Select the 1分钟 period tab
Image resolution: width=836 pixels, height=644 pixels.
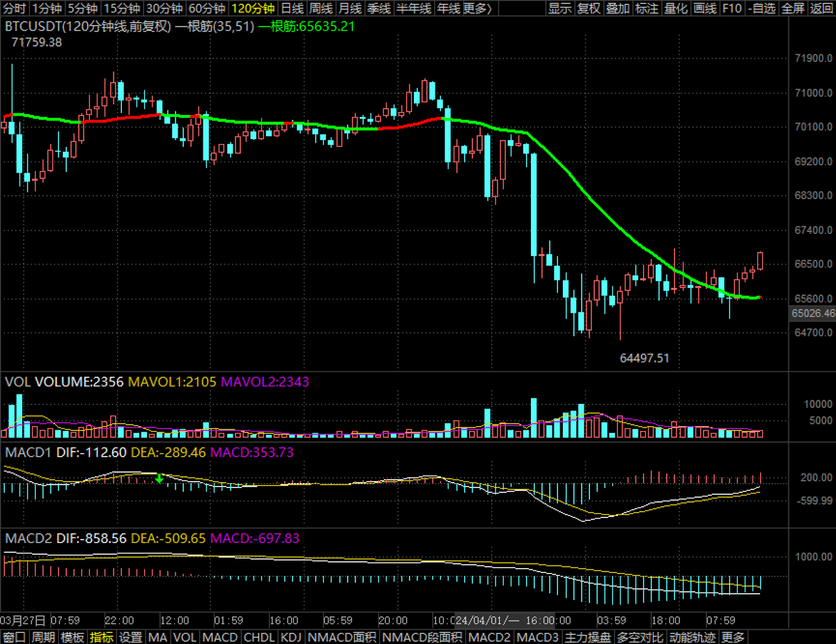(x=47, y=8)
